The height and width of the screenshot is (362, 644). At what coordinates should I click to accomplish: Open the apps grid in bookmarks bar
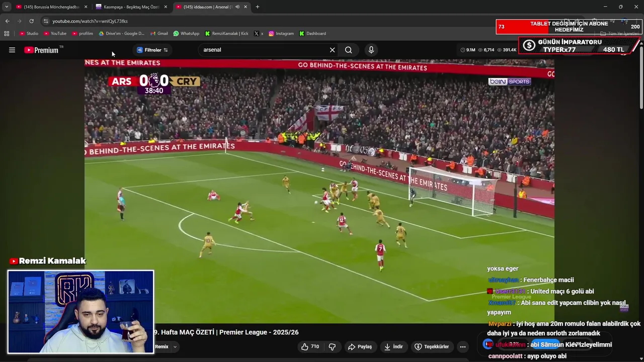point(7,34)
